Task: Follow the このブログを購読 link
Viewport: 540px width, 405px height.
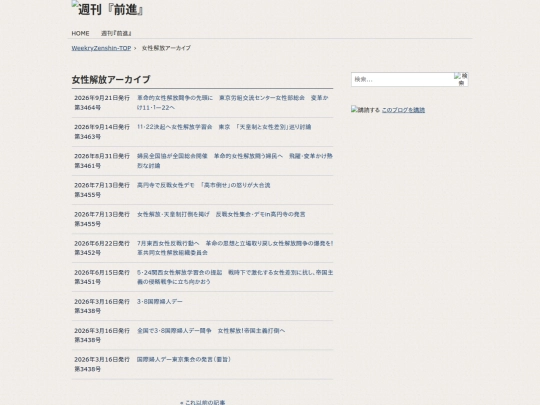Action: 403,110
